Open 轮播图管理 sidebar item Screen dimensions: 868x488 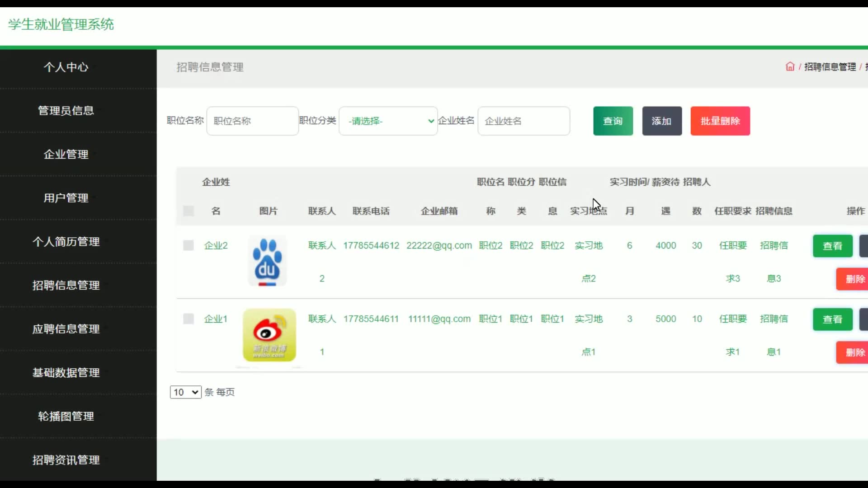(66, 416)
